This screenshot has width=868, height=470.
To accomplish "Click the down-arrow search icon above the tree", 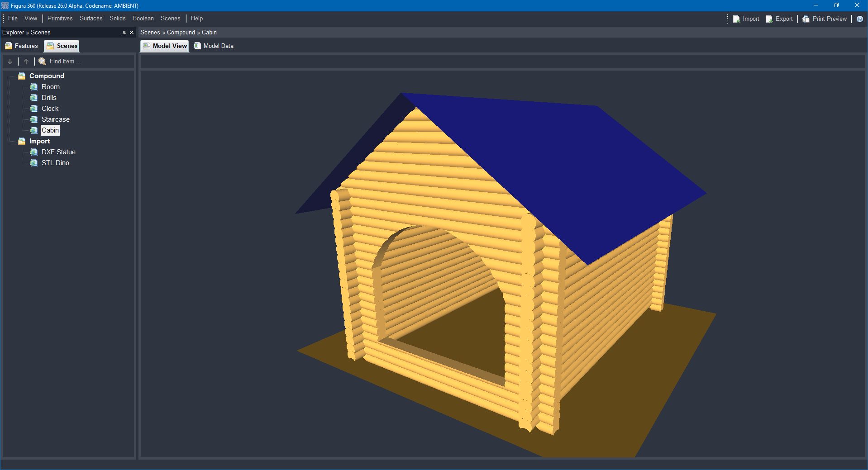I will point(10,61).
